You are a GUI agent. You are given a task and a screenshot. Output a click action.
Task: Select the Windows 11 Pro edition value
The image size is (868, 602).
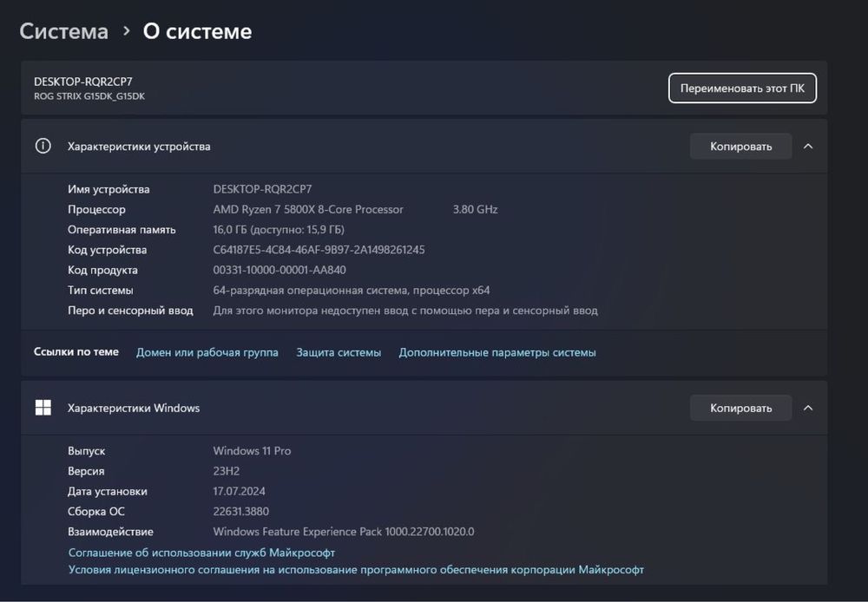(x=252, y=451)
